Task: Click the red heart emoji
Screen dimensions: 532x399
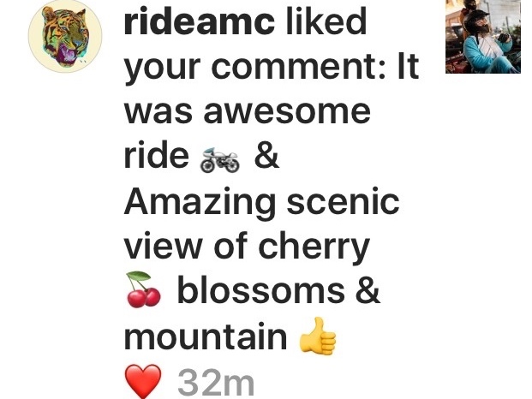Action: [143, 381]
